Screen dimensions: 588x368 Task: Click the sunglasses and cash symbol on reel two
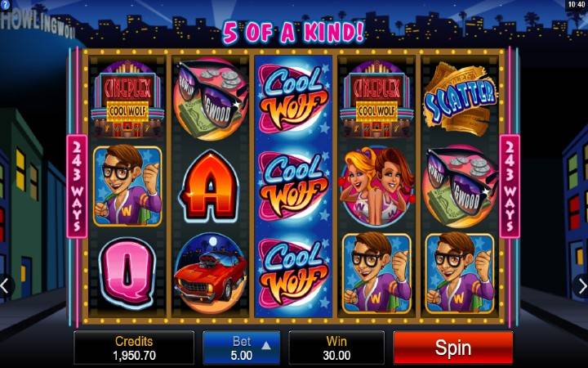(211, 98)
